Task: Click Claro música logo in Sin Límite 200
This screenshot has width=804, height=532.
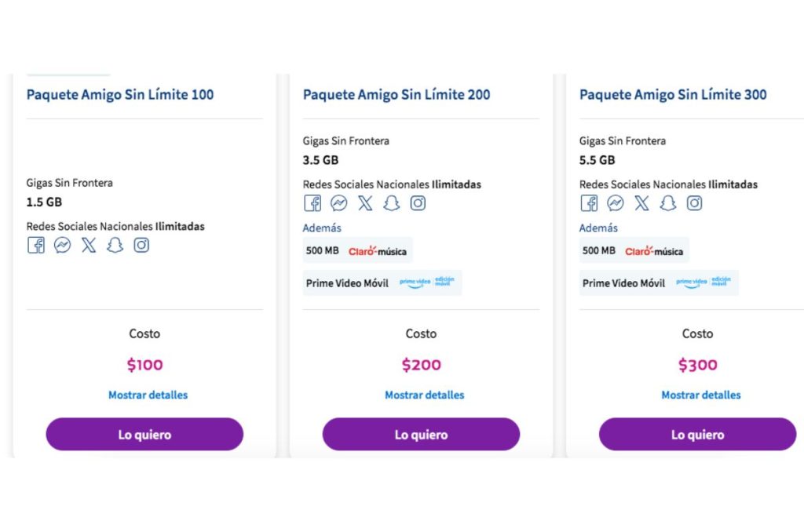Action: [x=378, y=251]
